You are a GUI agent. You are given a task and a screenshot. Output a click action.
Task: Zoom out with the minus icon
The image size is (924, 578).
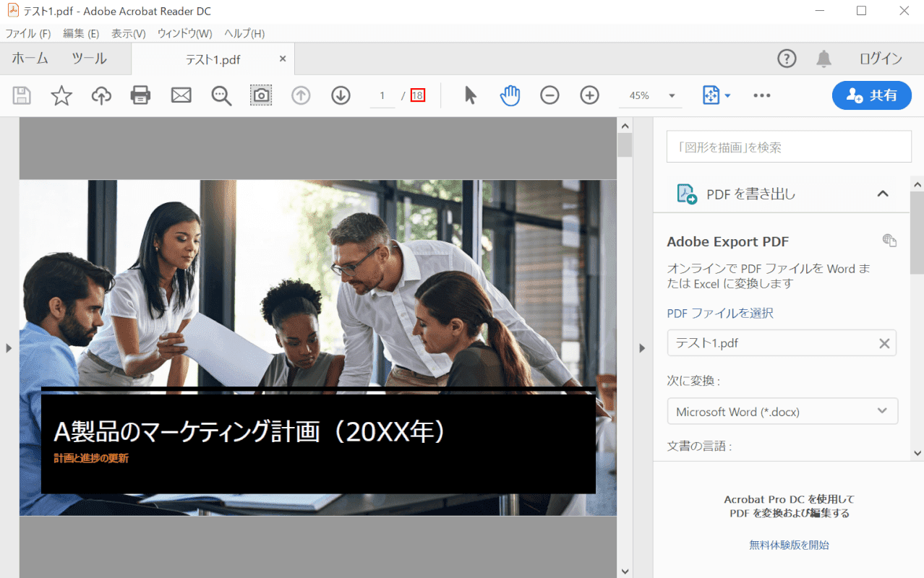pos(549,95)
